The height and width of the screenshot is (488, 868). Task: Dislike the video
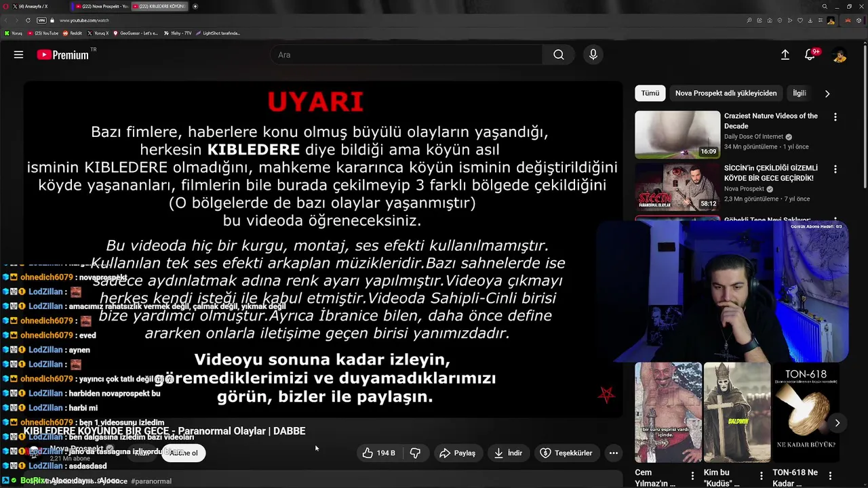click(x=416, y=453)
